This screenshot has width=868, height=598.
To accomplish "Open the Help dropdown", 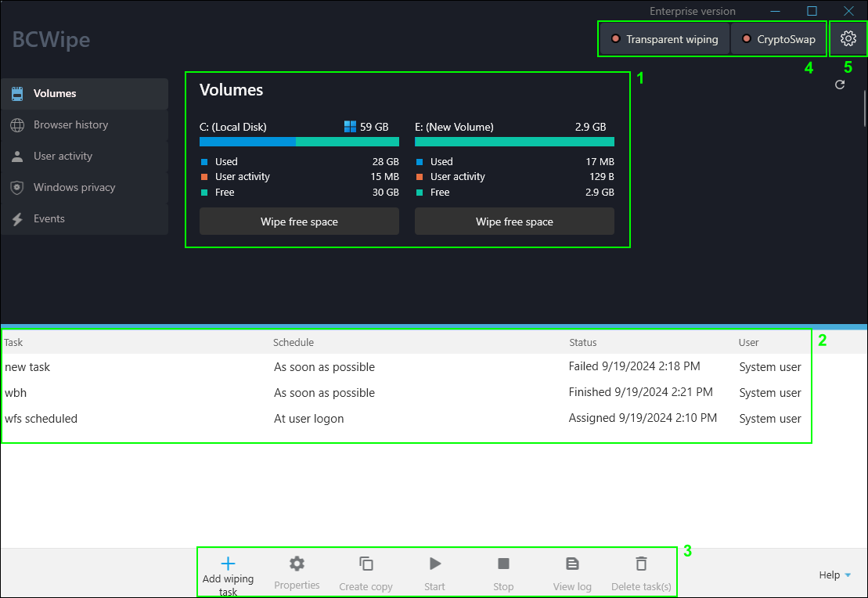I will [x=835, y=575].
